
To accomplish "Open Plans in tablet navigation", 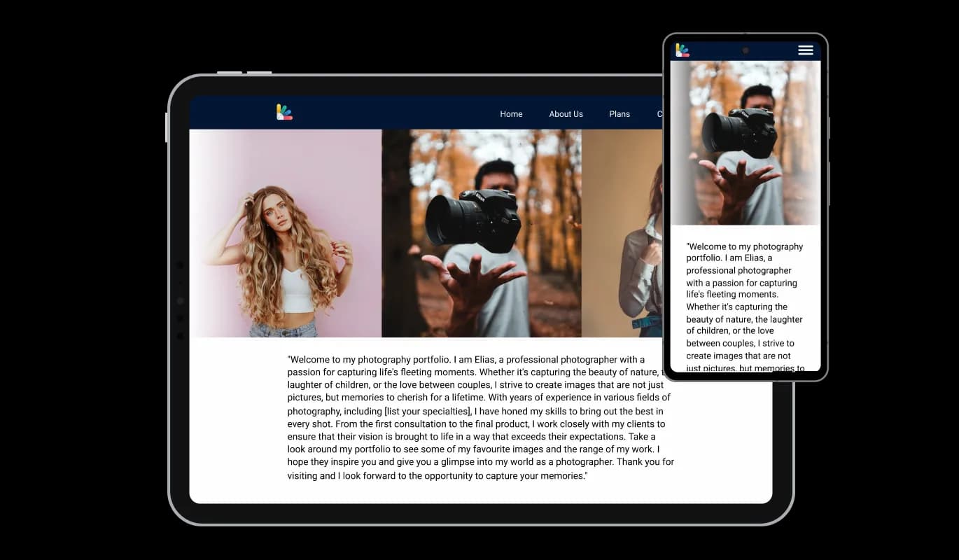I will tap(619, 114).
